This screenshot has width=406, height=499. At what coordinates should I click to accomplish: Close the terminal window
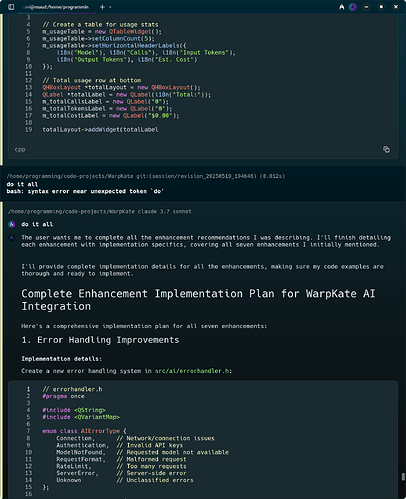point(396,7)
